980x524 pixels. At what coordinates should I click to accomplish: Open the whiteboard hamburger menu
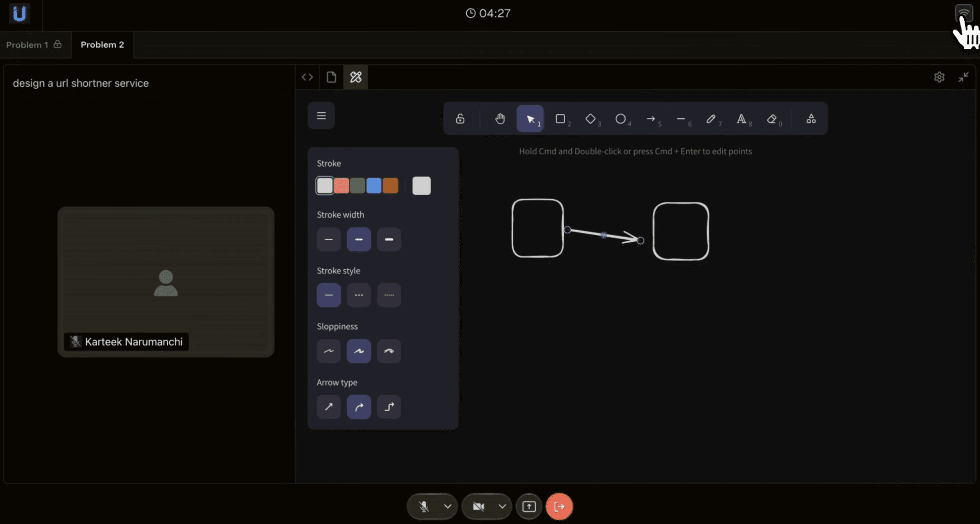click(321, 116)
